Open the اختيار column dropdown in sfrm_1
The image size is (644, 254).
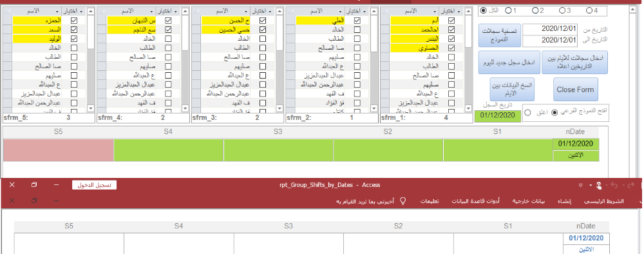pos(459,11)
